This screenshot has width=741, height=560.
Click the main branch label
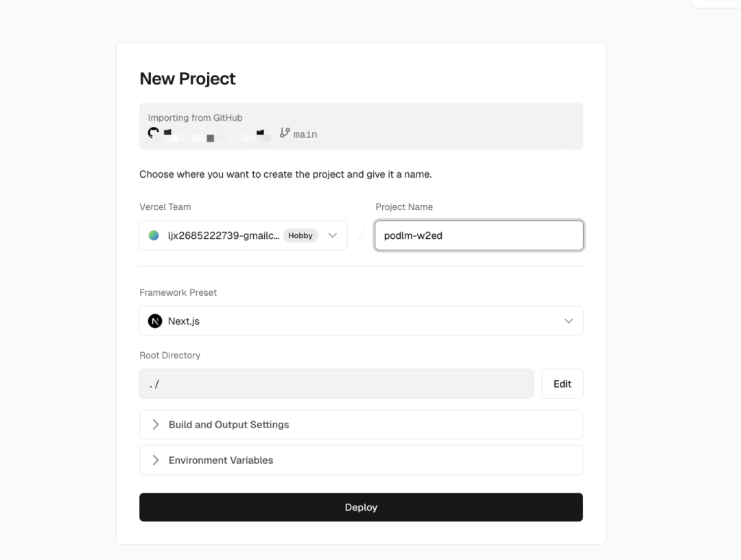305,135
